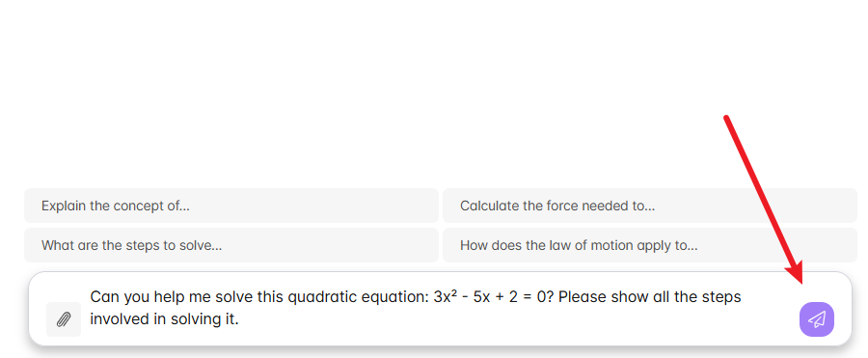Click on 'Please show all the steps' text
This screenshot has width=868, height=358.
(650, 297)
